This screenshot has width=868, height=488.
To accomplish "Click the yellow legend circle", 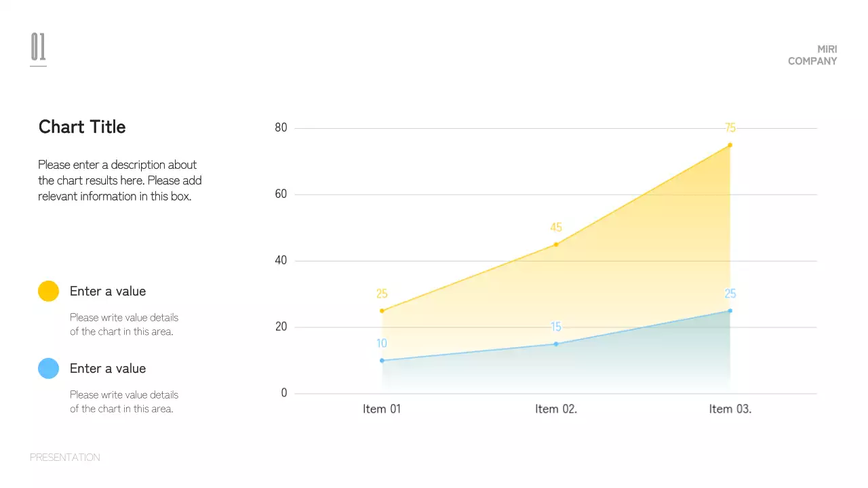I will (x=48, y=291).
